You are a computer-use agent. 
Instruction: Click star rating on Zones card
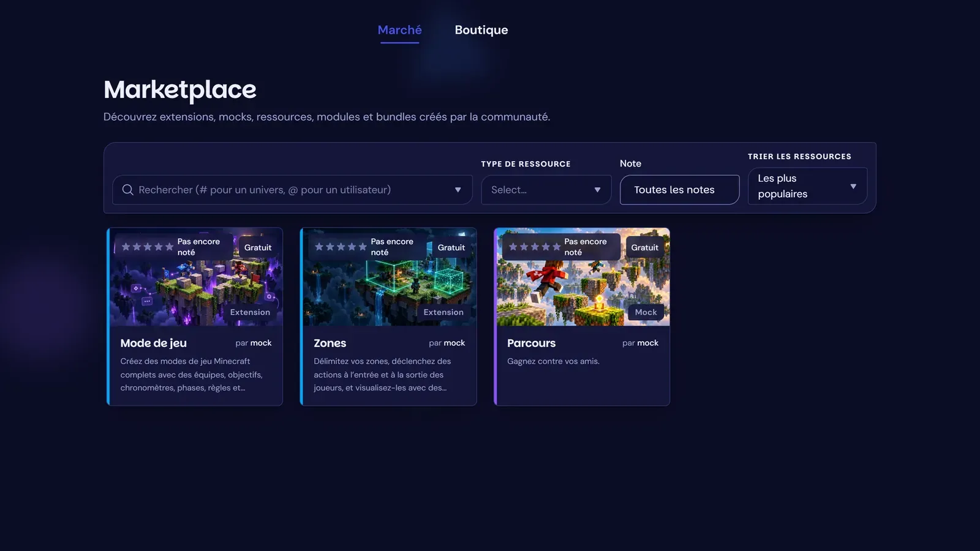point(341,247)
